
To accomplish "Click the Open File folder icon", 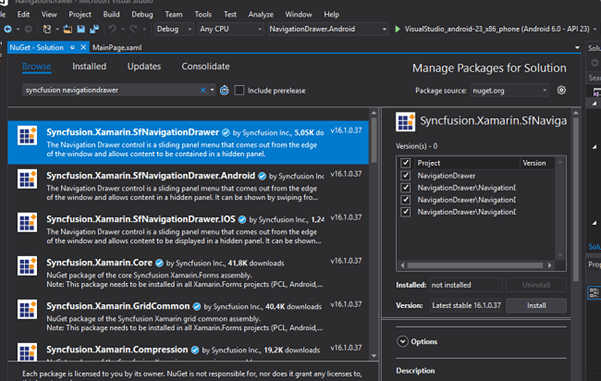I will 68,29.
